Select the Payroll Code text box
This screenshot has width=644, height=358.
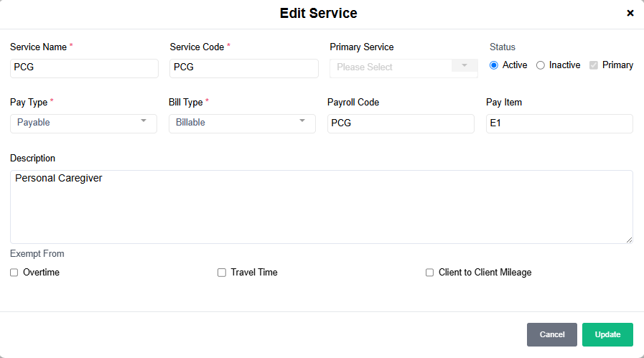click(x=401, y=123)
